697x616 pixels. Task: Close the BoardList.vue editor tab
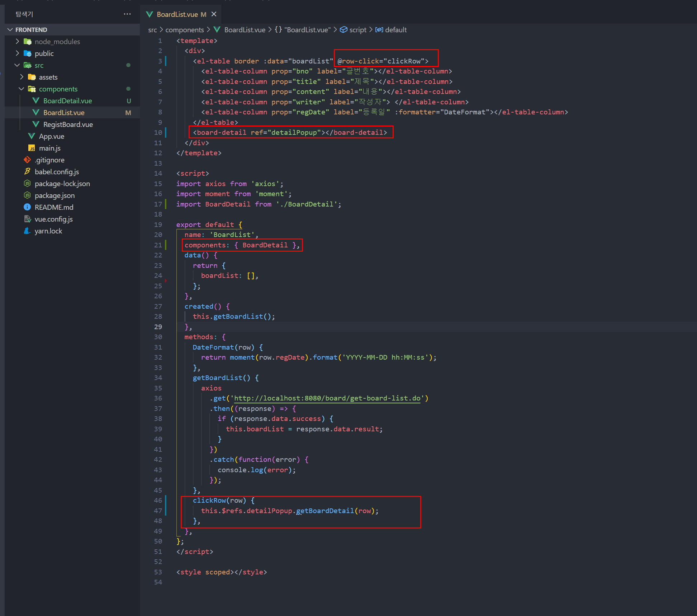coord(214,14)
